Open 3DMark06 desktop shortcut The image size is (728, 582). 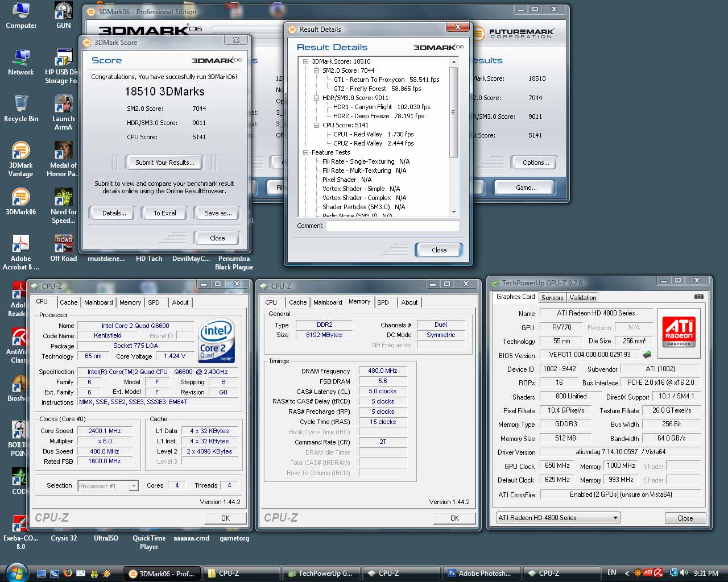pos(20,202)
